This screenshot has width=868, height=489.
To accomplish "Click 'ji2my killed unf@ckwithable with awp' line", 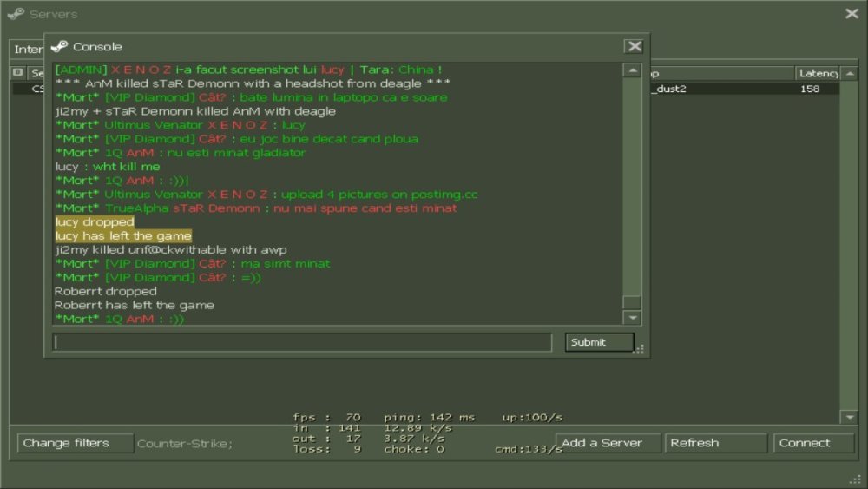I will [x=171, y=250].
